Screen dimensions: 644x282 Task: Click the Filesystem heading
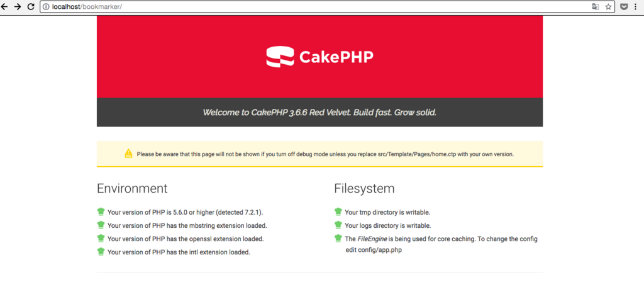[x=364, y=188]
